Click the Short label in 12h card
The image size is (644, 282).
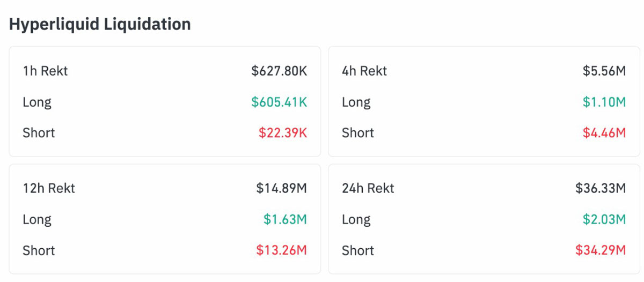coord(39,250)
